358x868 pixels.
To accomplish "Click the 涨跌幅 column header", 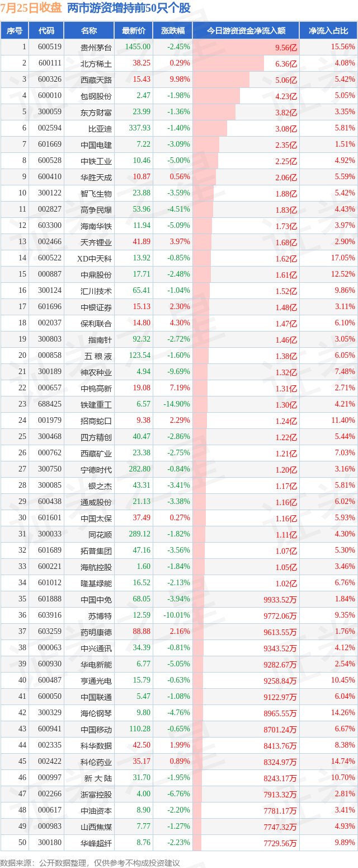I will pyautogui.click(x=172, y=31).
